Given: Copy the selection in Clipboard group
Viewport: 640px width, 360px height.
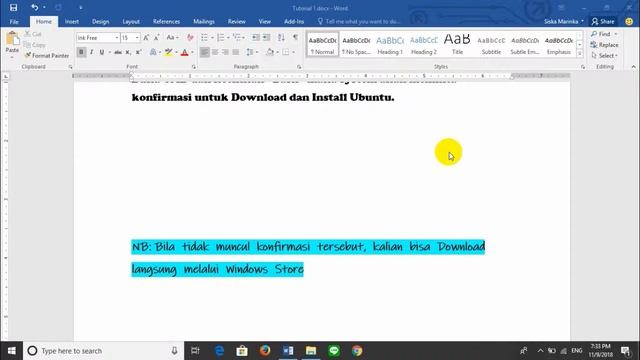Looking at the screenshot, I should [x=34, y=45].
